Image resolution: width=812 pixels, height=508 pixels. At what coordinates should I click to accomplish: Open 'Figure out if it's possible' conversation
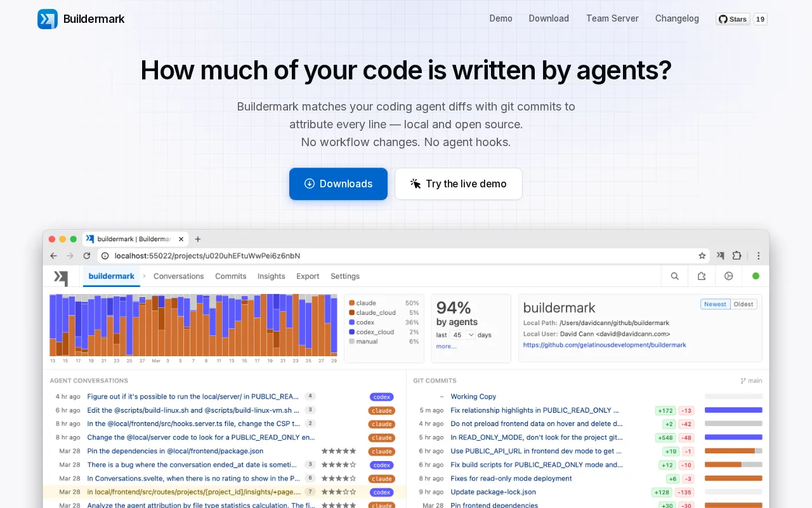click(193, 396)
